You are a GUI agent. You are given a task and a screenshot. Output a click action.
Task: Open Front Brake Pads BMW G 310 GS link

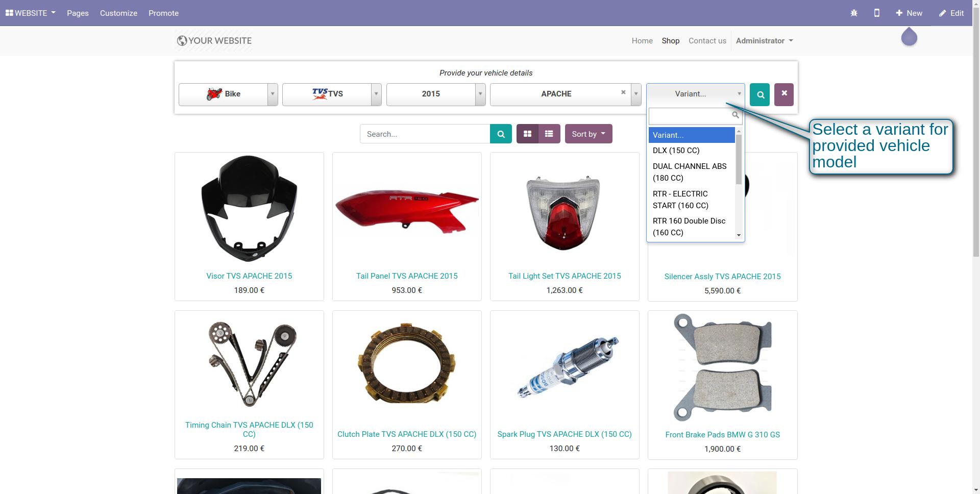[722, 435]
